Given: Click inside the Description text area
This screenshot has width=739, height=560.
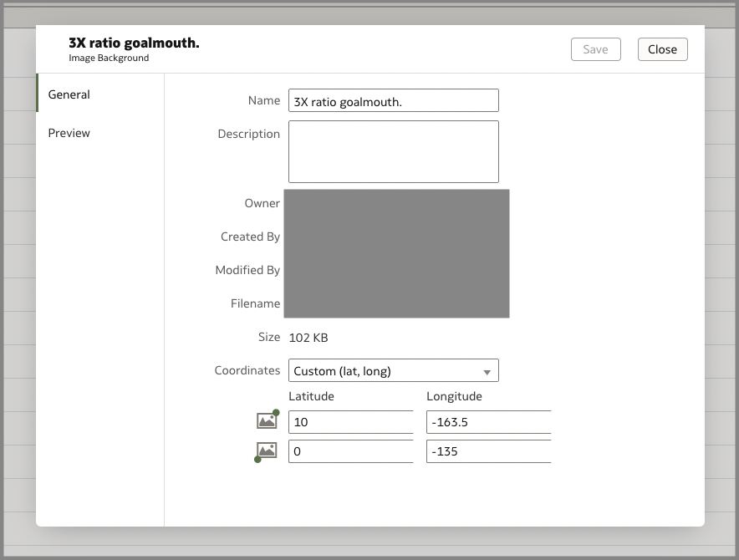Looking at the screenshot, I should (393, 151).
